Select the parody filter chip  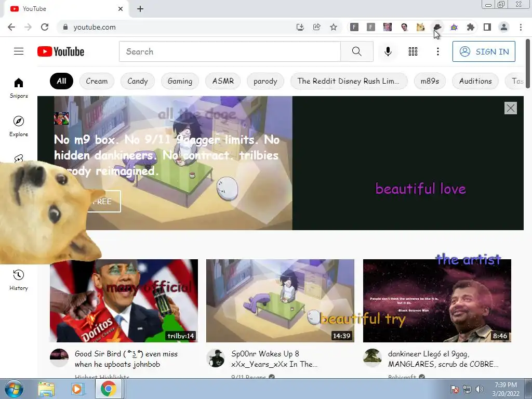point(265,81)
